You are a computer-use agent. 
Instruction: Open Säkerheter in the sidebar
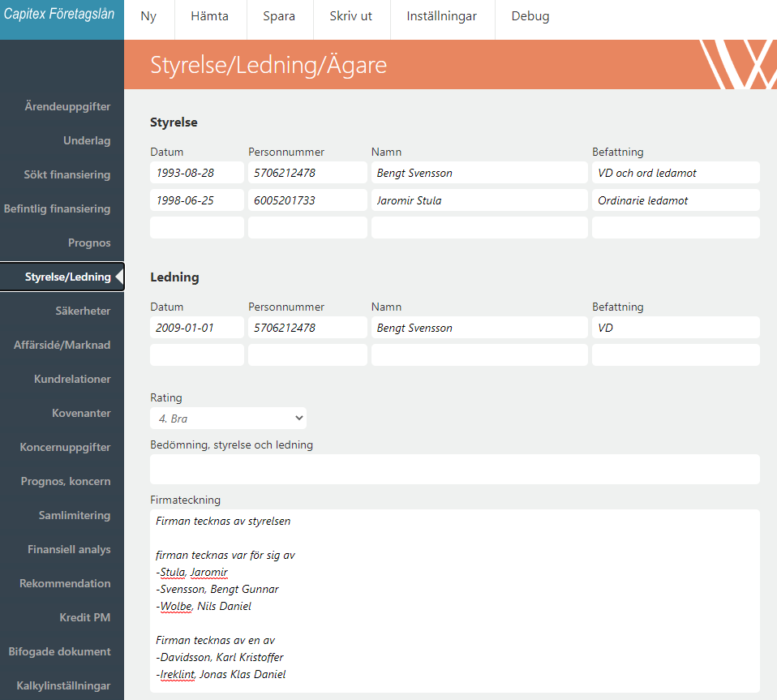(83, 311)
